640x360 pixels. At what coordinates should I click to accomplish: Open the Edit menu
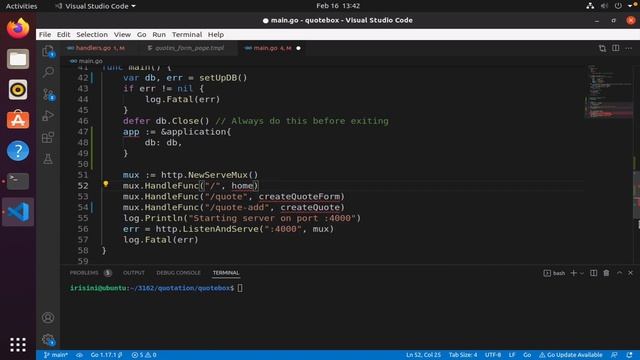63,35
